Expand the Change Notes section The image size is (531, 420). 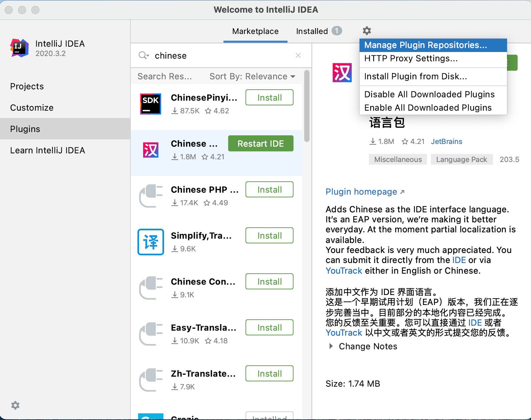[331, 346]
